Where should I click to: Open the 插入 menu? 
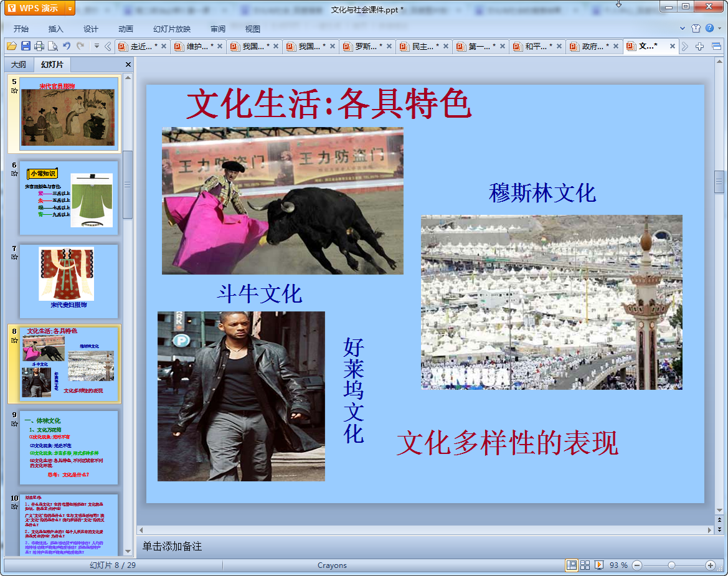[55, 29]
